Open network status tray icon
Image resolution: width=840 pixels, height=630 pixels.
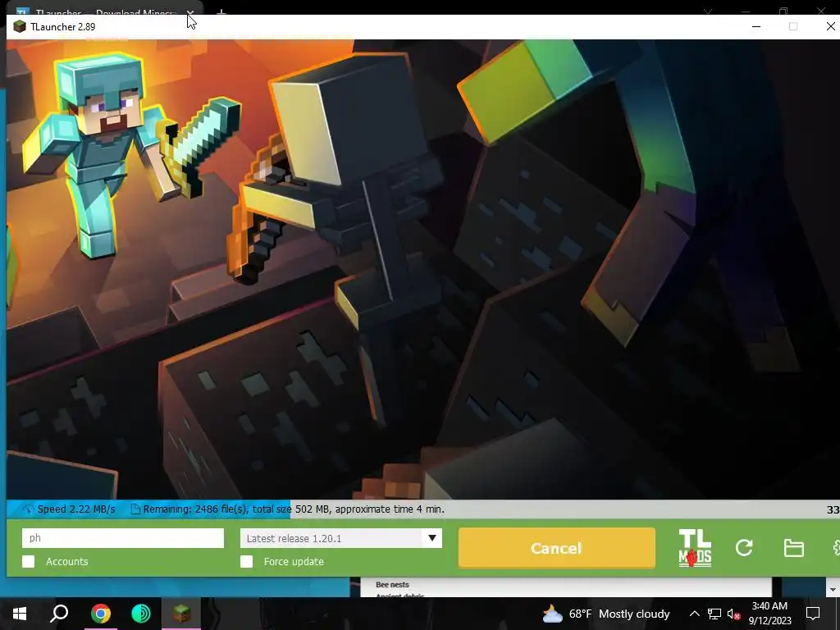714,614
